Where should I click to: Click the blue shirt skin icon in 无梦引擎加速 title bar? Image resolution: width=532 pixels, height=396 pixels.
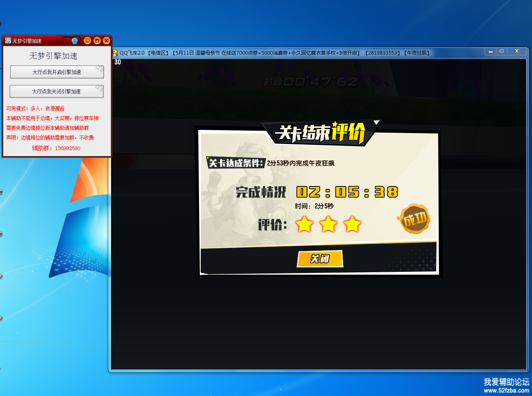coord(74,40)
